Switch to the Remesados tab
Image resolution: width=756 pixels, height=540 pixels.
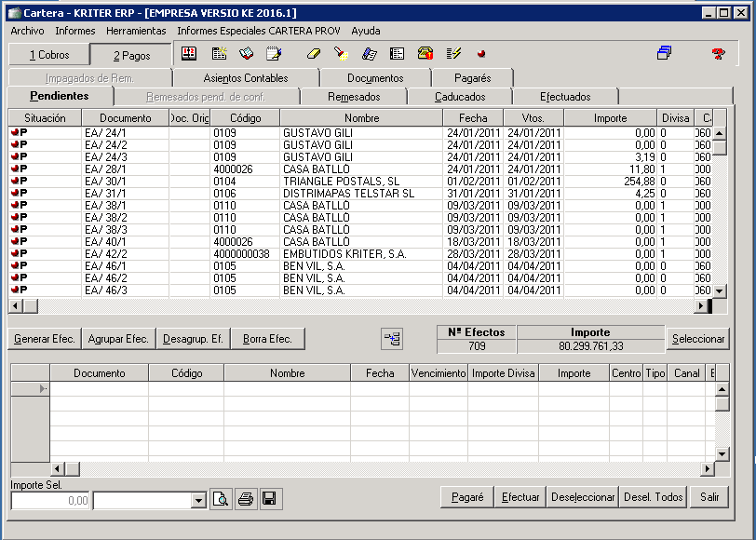click(x=354, y=97)
